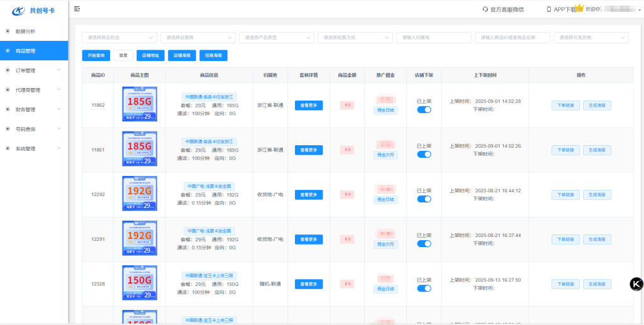
Task: Toggle shelf status for product 11862
Action: point(424,109)
